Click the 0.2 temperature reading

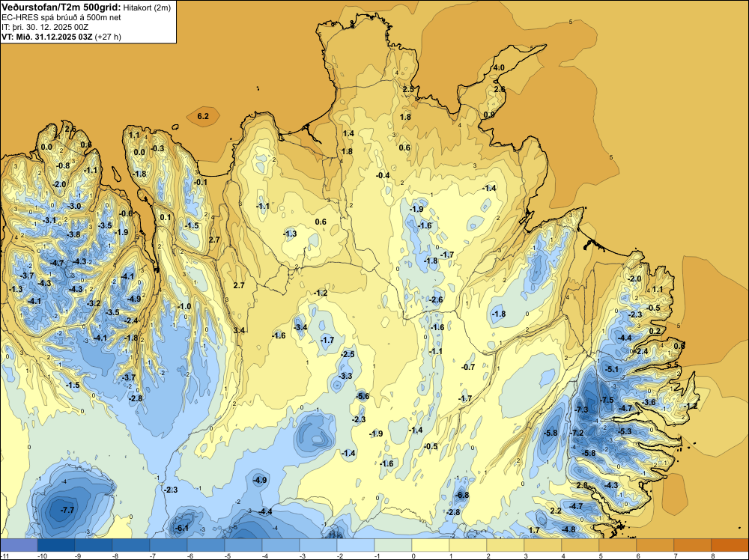tap(655, 332)
